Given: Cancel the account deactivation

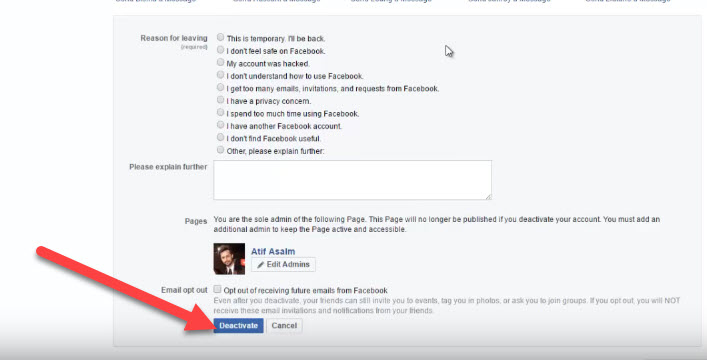Looking at the screenshot, I should tap(284, 326).
